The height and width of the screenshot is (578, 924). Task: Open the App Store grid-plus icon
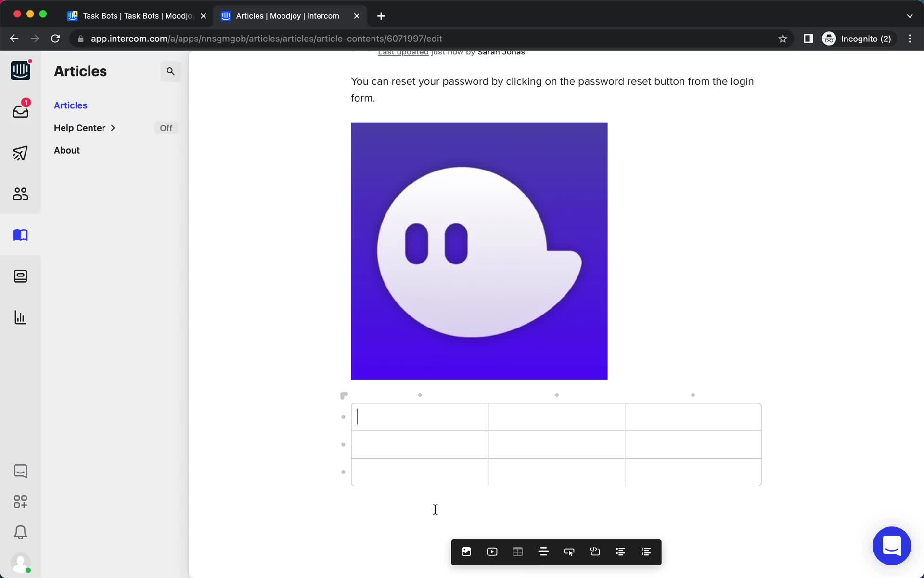point(20,502)
